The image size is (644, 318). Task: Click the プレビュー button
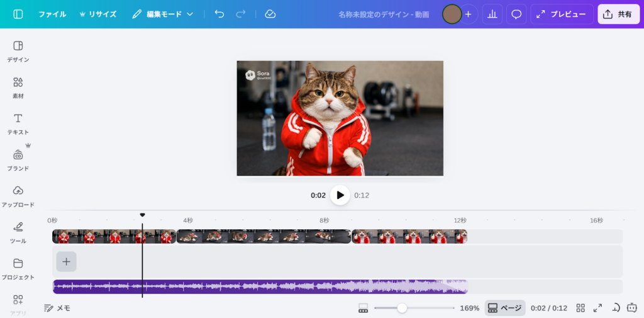(562, 14)
